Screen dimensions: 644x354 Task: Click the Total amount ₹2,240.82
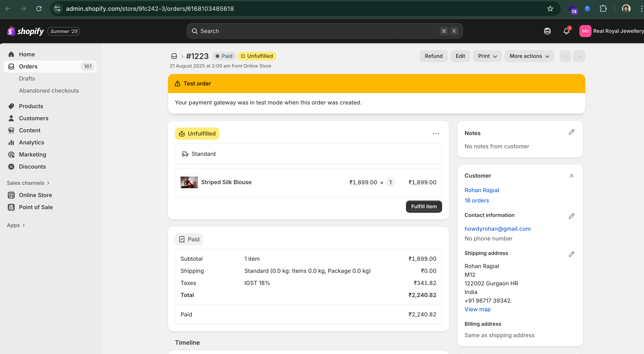(422, 295)
